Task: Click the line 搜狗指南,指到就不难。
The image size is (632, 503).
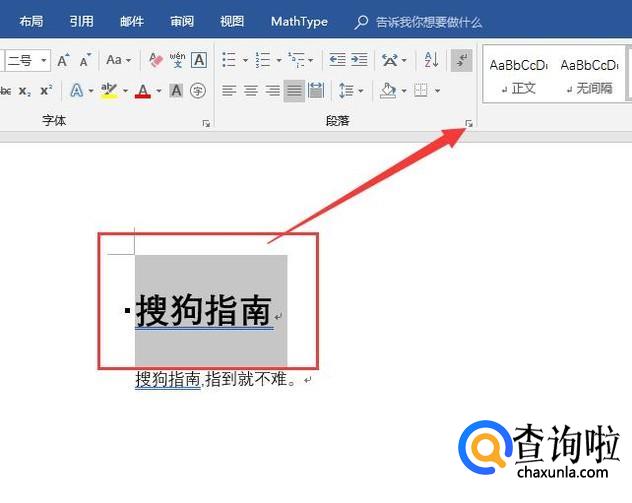Action: click(217, 379)
